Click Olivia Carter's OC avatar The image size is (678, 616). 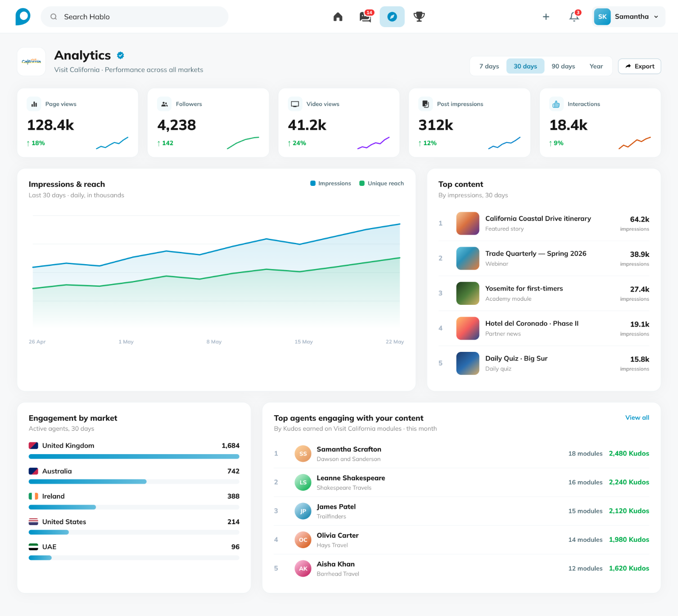pyautogui.click(x=303, y=540)
